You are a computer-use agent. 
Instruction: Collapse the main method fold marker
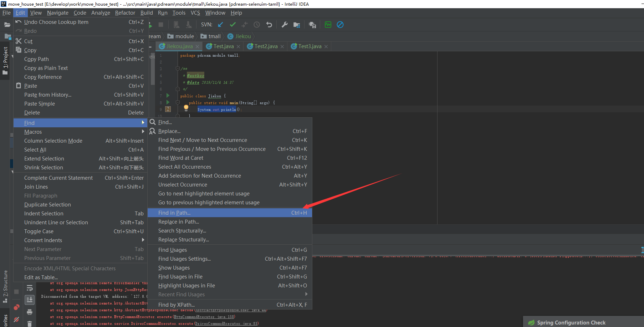pos(178,102)
